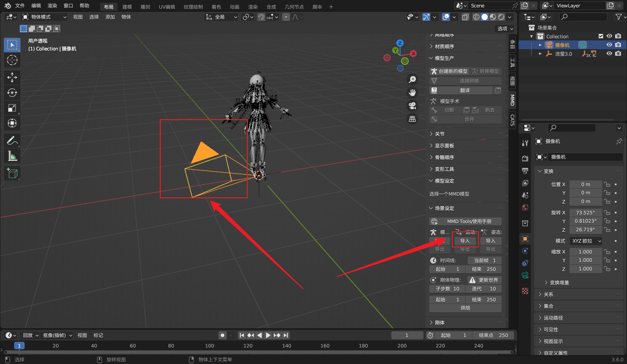Select the Annotate pencil tool
Image resolution: width=627 pixels, height=364 pixels.
click(12, 140)
